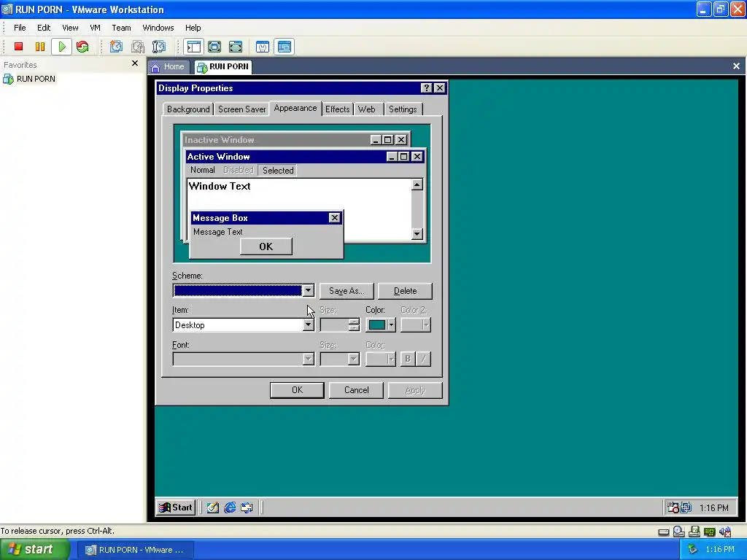Switch to the Effects tab
This screenshot has height=560, width=747.
point(337,109)
